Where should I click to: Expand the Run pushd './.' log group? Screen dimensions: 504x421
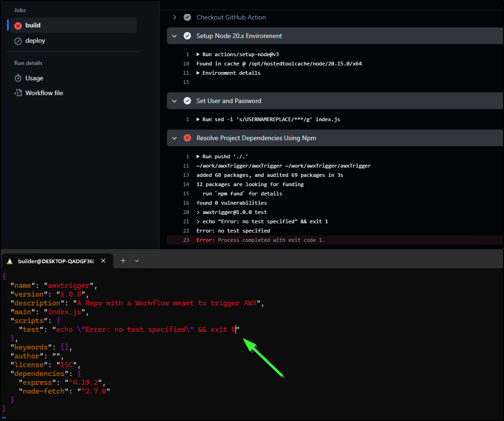click(198, 157)
